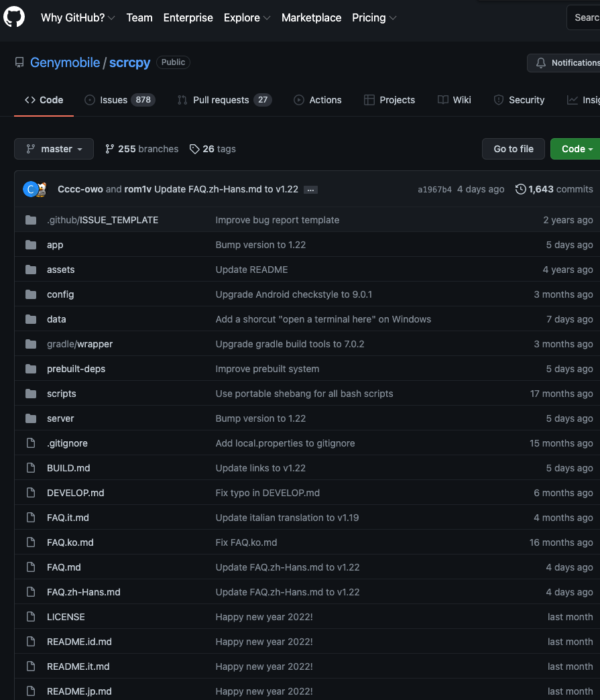Open the green Code dropdown button
The image size is (600, 700).
(577, 149)
